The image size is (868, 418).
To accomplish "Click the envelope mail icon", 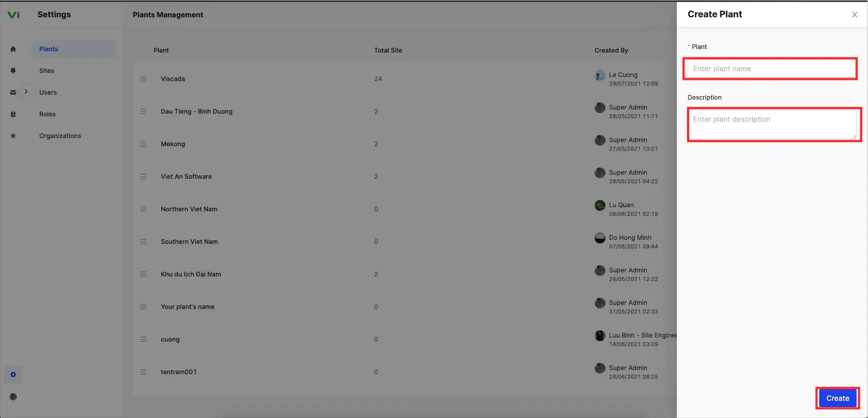I will 13,92.
